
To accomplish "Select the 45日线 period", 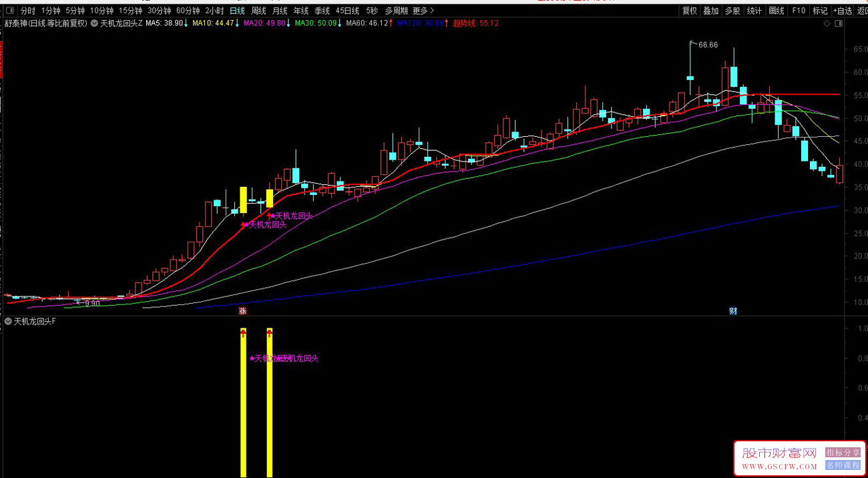I will [x=347, y=11].
